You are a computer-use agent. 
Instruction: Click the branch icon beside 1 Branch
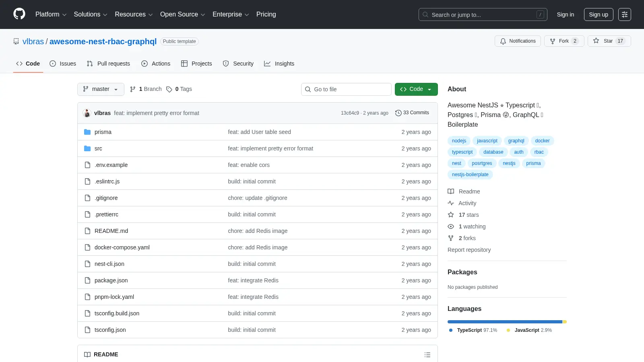[133, 89]
